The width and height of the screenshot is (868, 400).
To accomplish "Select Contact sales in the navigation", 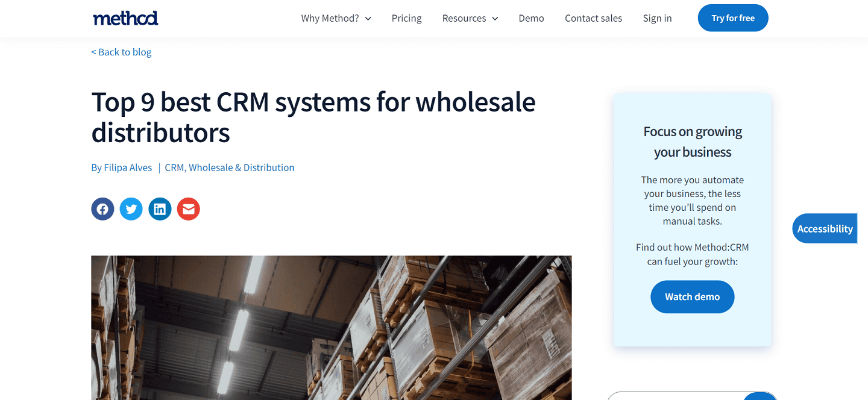I will coord(593,18).
